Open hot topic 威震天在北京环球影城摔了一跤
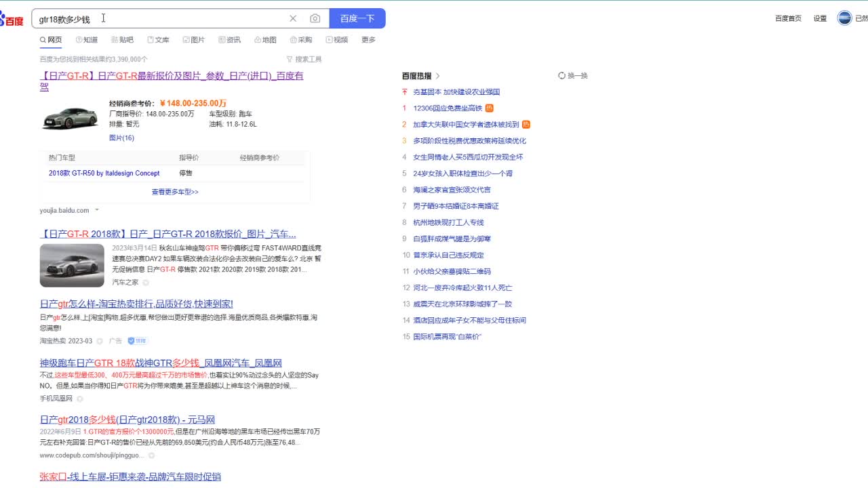Screen dimensions: 868x488 coord(462,304)
